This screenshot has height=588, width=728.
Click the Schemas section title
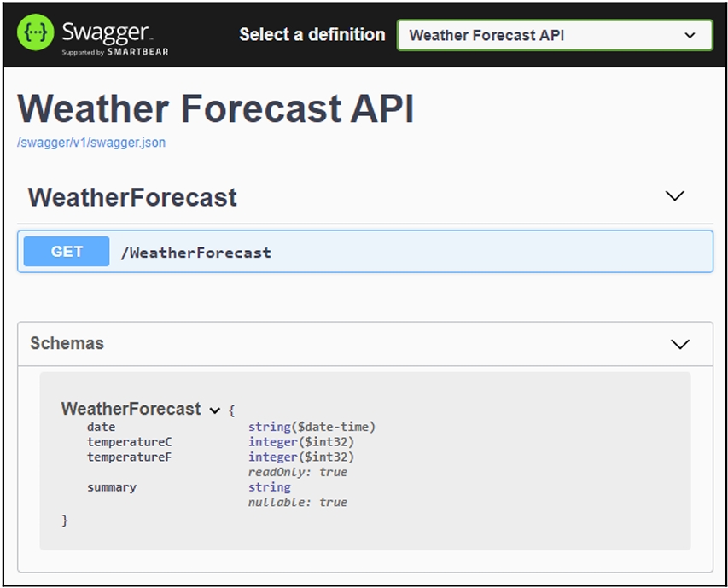[x=67, y=343]
